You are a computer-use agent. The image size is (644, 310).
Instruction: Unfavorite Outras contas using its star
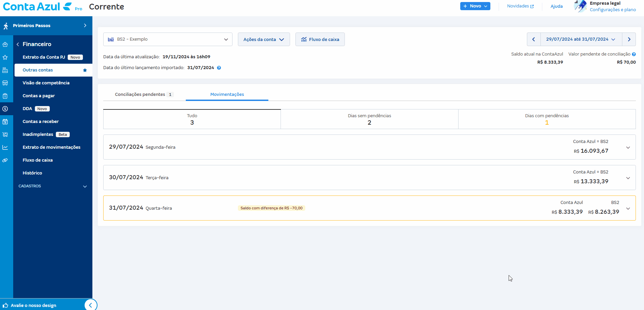(85, 70)
